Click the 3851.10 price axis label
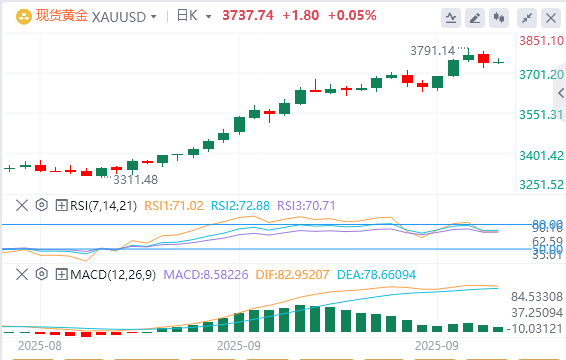Viewport: 566px width, 360px height. (541, 41)
